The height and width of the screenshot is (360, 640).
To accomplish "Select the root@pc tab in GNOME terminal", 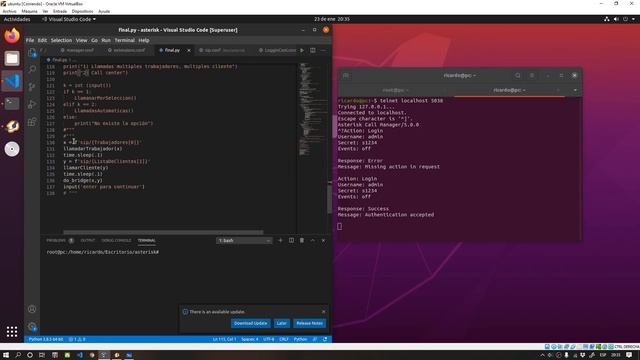I will tap(396, 90).
